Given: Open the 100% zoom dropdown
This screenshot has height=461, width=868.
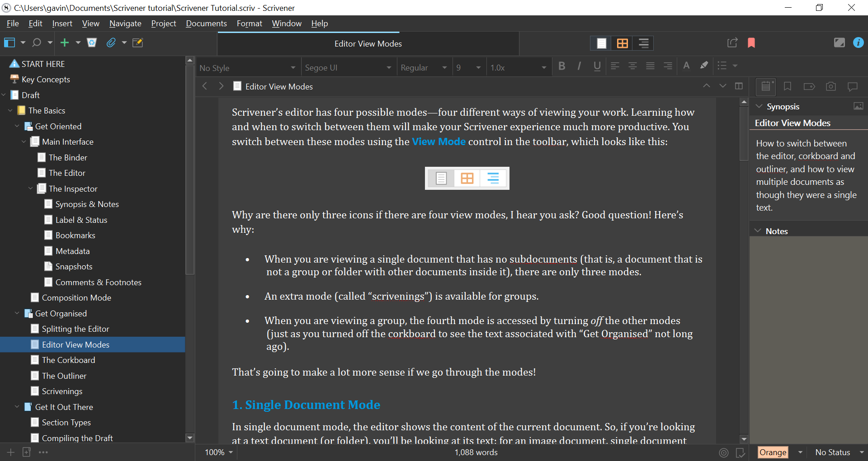Looking at the screenshot, I should 219,452.
